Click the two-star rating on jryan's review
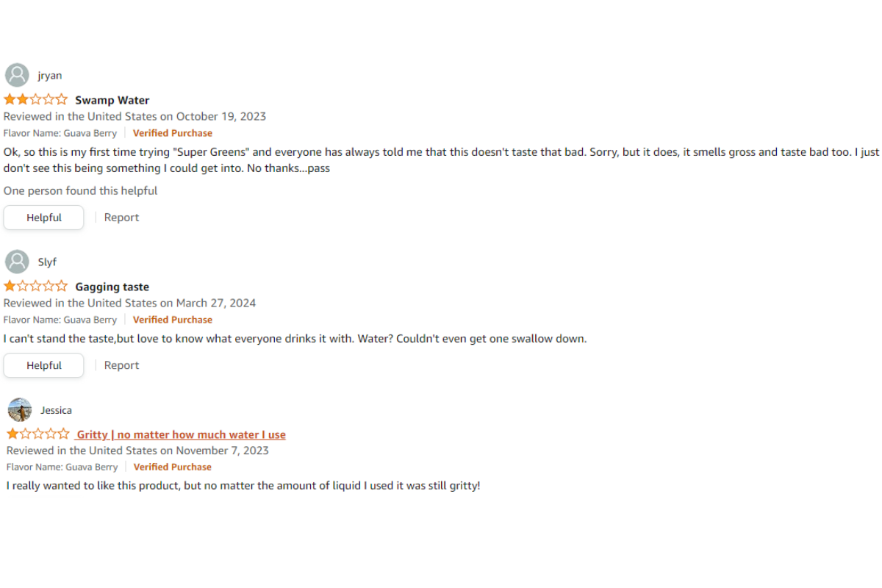The image size is (882, 588). click(x=35, y=100)
